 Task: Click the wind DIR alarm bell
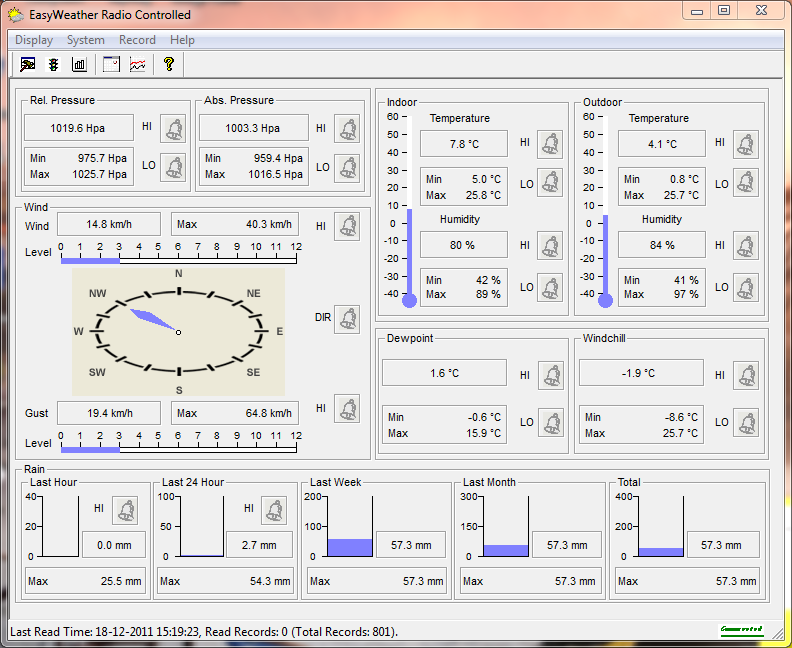348,319
